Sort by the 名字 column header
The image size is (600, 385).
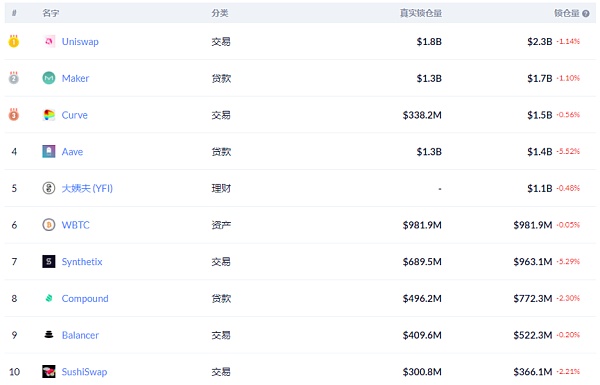pyautogui.click(x=51, y=13)
